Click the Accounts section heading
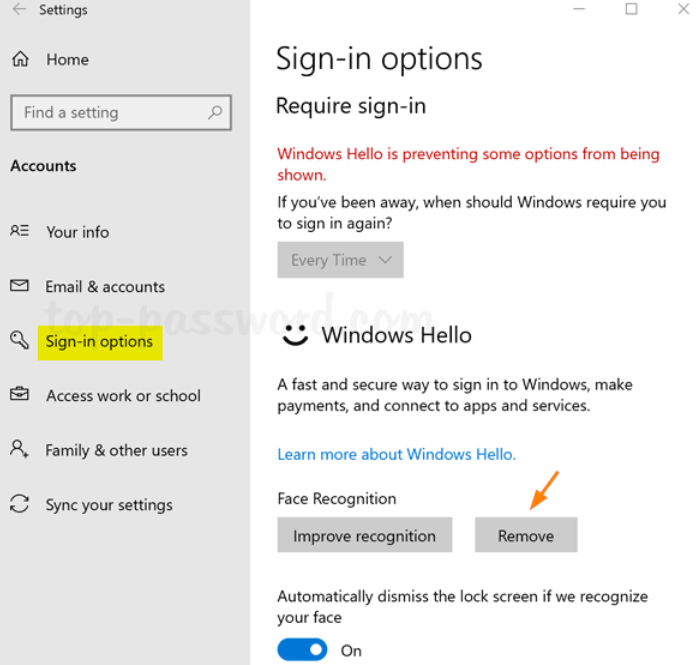697x665 pixels. [44, 166]
